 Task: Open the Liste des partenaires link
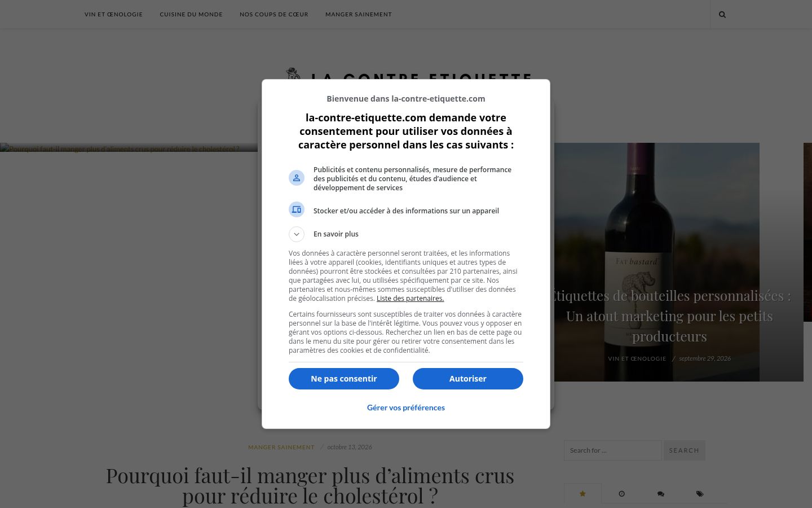click(410, 299)
